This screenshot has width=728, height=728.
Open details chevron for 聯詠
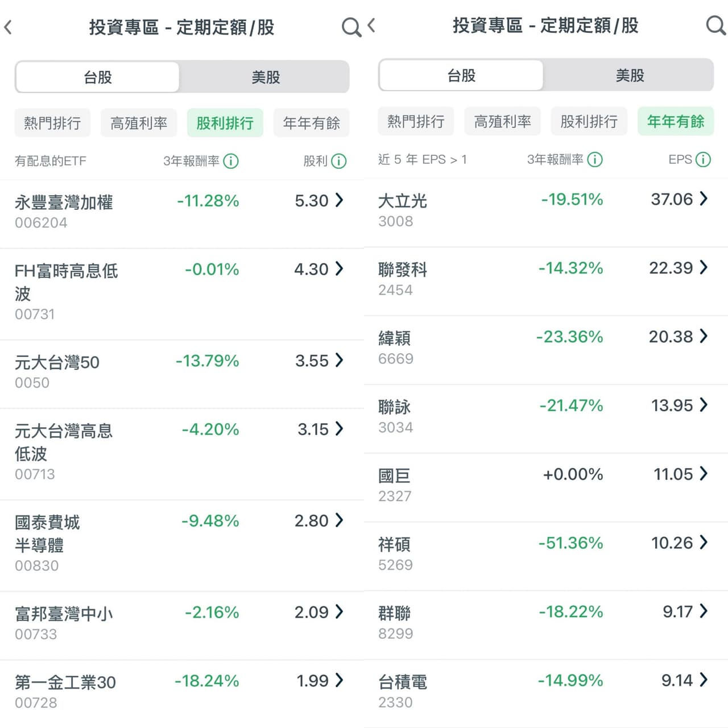click(704, 405)
